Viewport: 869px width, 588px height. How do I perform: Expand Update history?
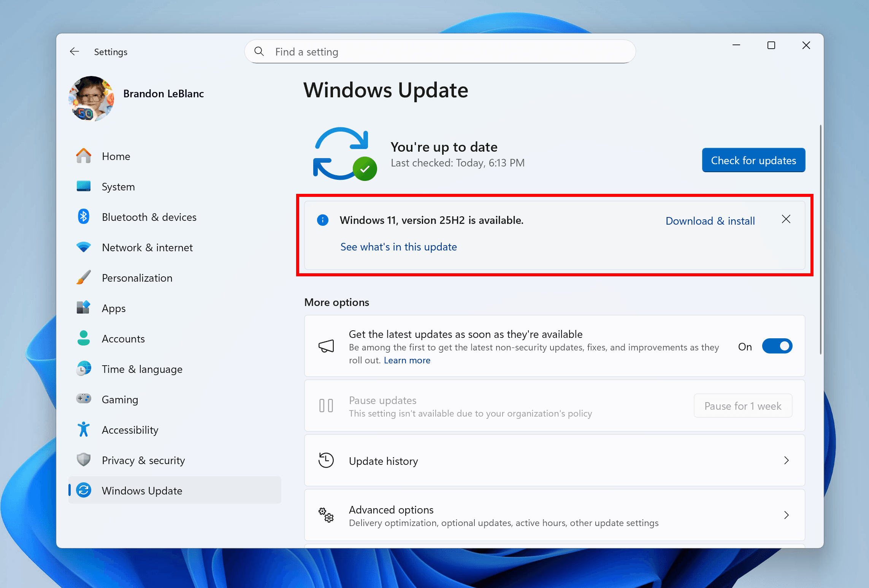pos(787,461)
